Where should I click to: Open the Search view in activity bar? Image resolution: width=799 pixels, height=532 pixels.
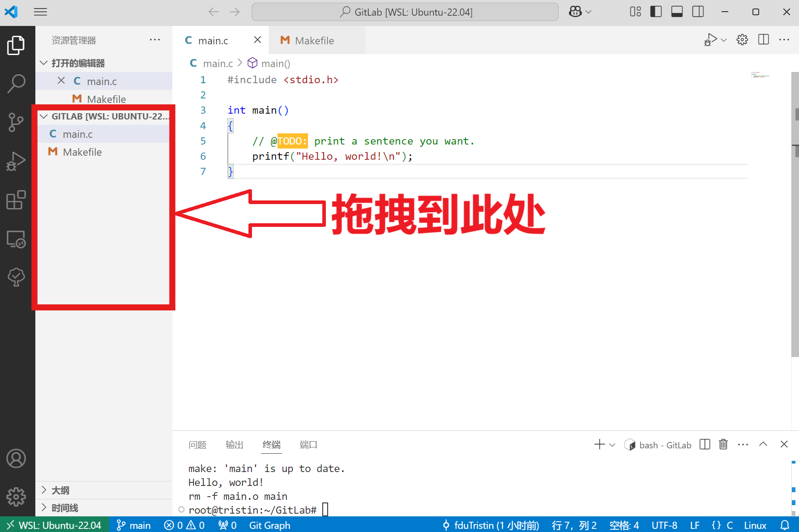click(16, 83)
